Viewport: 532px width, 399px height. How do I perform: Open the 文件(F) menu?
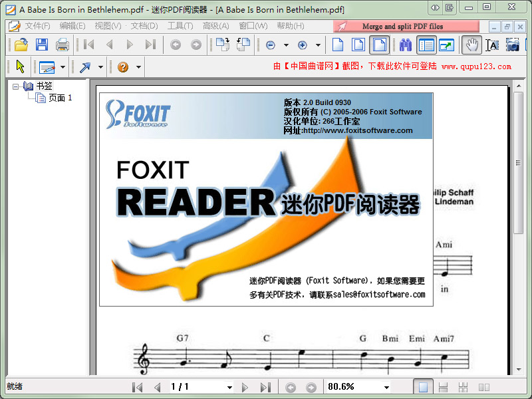(37, 26)
